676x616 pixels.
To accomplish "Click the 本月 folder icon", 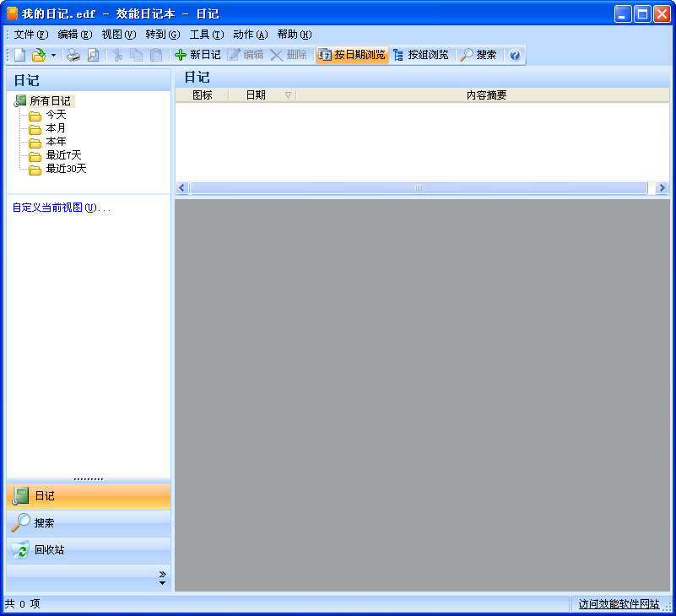I will pos(35,130).
